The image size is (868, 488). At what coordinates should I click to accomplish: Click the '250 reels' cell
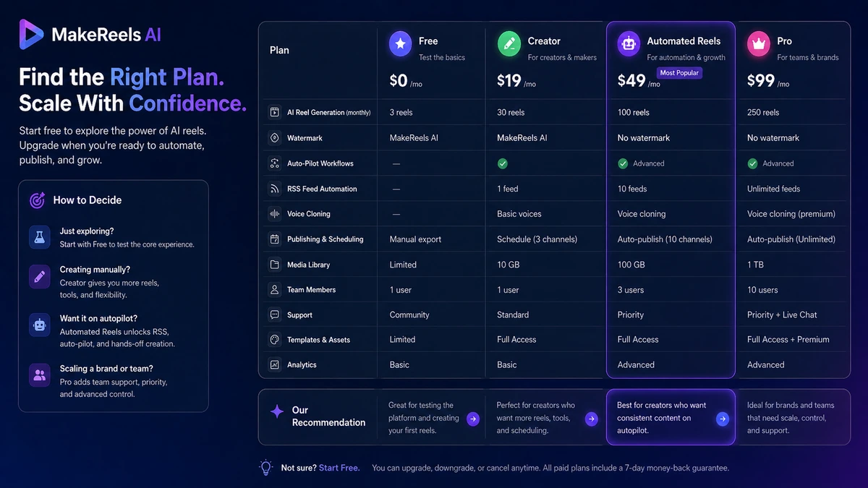click(x=763, y=113)
